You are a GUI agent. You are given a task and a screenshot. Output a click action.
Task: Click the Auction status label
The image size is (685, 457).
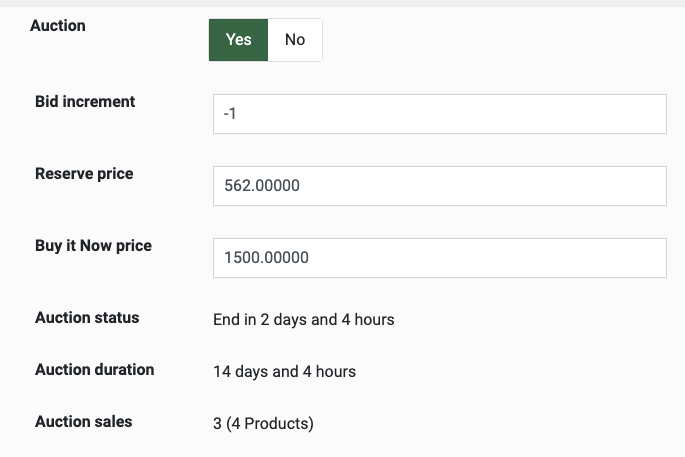pyautogui.click(x=87, y=318)
